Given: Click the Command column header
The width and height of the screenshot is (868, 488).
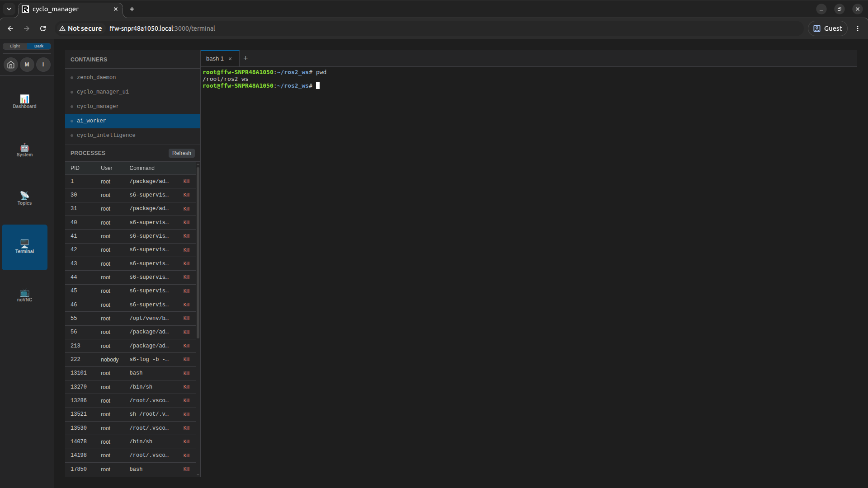Looking at the screenshot, I should pos(142,168).
